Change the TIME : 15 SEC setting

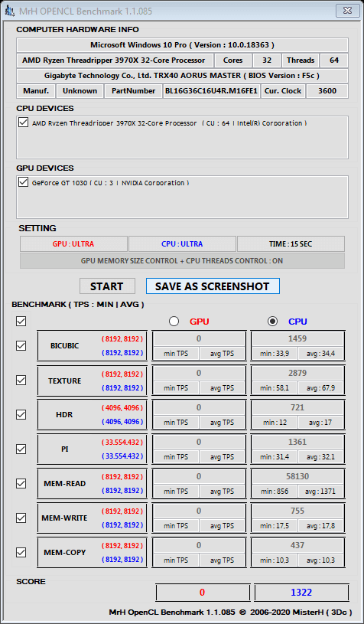tap(291, 244)
